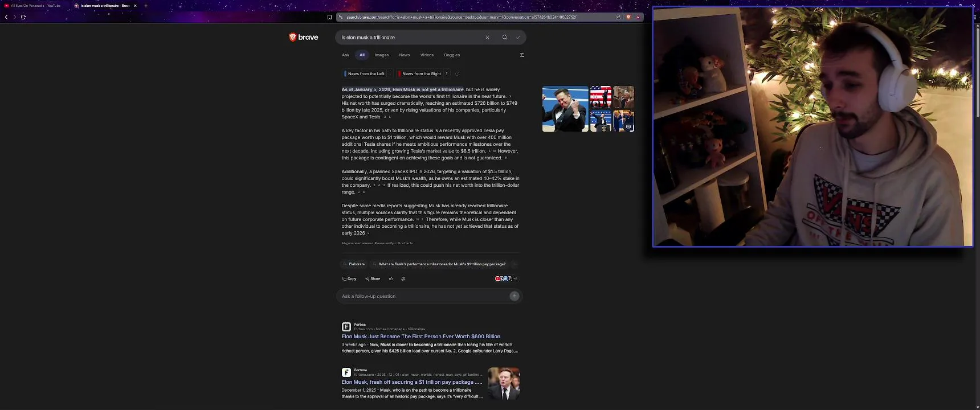Open the source icons cluster with +6
980x410 pixels.
pyautogui.click(x=506, y=279)
